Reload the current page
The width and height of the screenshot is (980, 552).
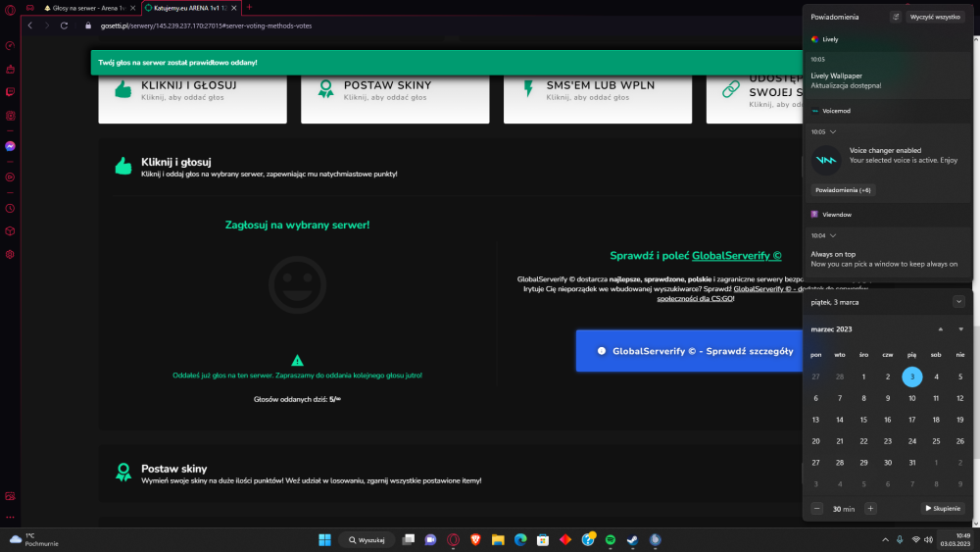[x=64, y=25]
